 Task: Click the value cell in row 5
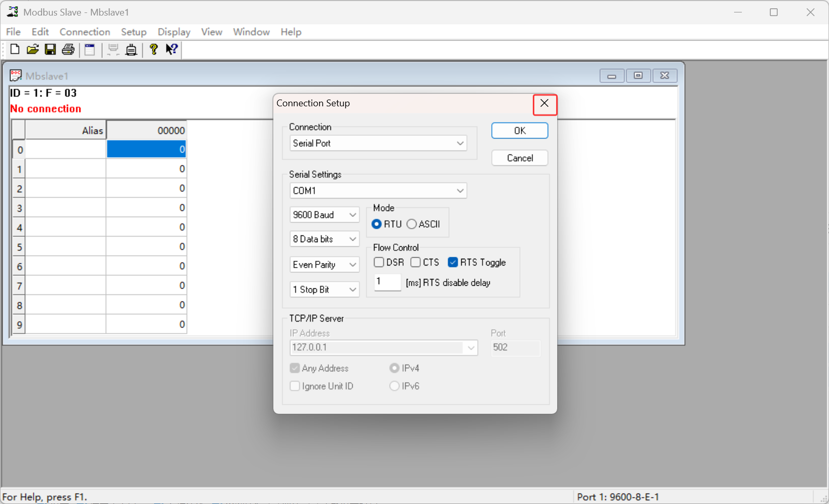(146, 247)
